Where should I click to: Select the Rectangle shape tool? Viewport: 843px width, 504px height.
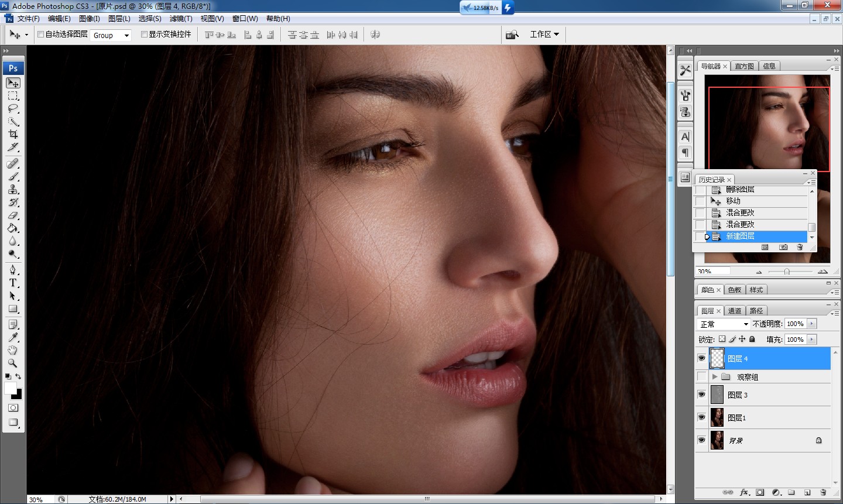[x=13, y=308]
